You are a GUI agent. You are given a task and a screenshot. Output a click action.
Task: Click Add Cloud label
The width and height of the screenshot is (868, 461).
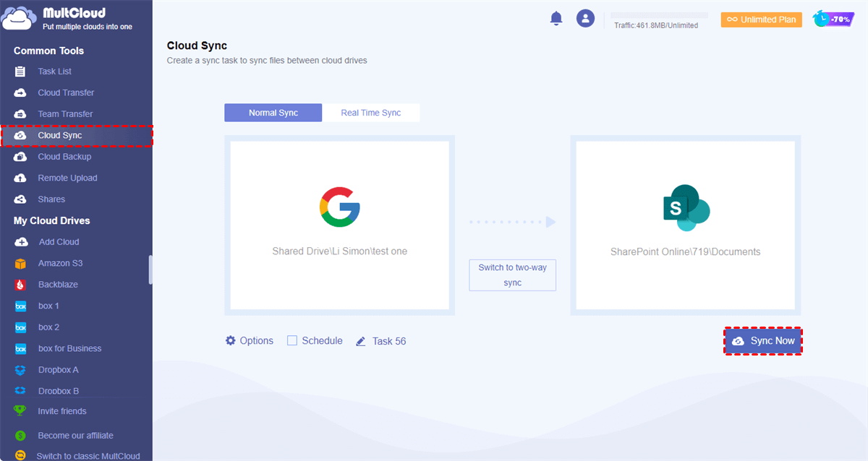click(59, 242)
